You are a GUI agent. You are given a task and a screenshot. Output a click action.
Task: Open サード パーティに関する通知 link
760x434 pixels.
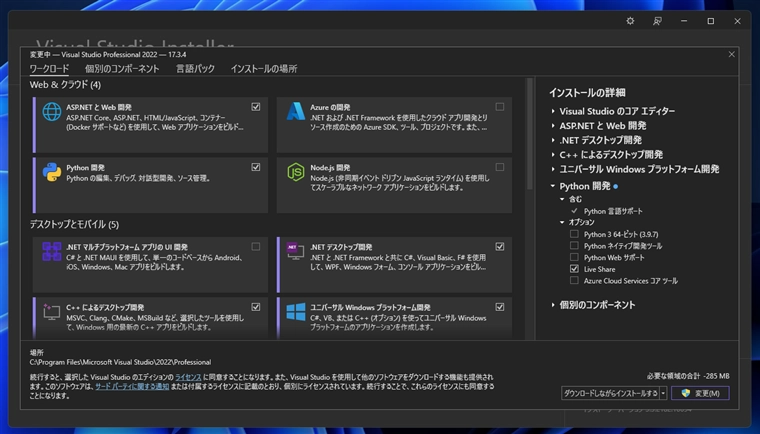[x=132, y=386]
